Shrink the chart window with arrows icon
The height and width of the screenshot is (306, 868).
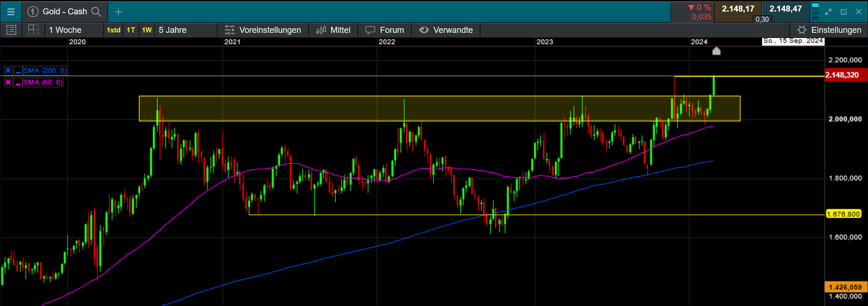(x=829, y=12)
